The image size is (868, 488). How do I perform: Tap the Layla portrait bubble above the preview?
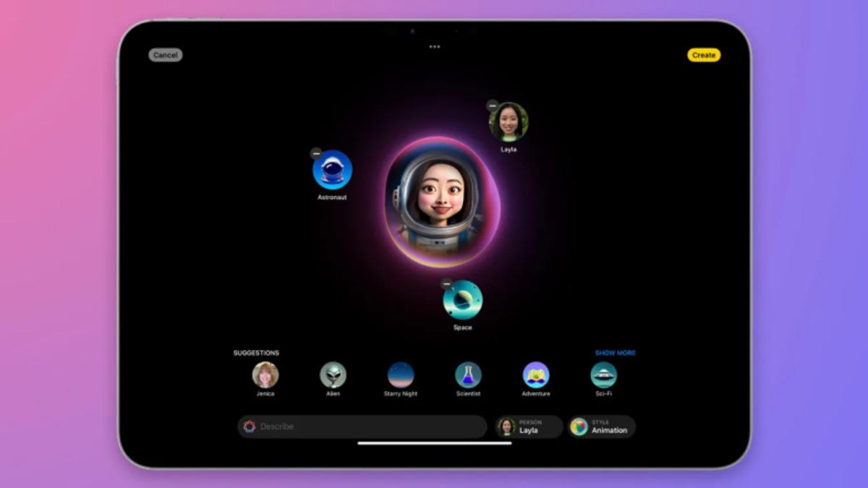tap(509, 121)
